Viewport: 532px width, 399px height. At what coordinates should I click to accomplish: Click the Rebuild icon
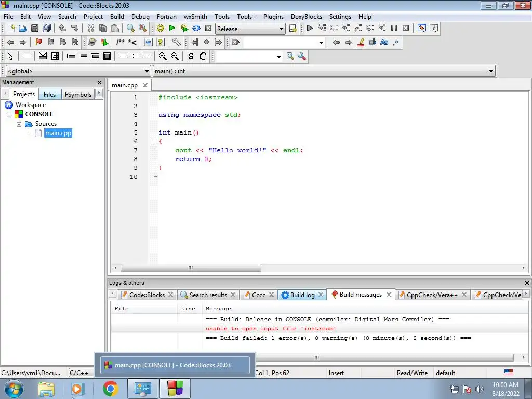point(196,28)
